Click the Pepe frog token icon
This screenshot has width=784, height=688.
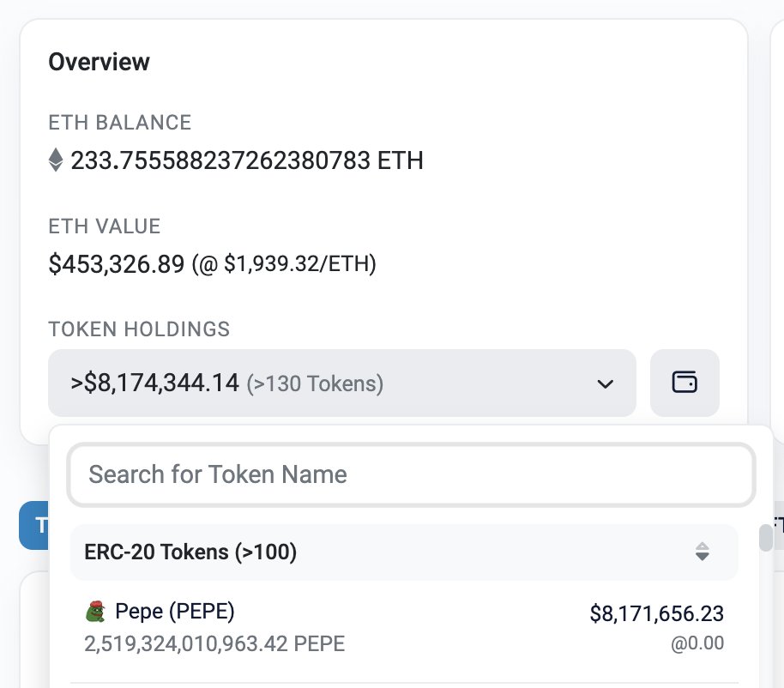(x=95, y=612)
